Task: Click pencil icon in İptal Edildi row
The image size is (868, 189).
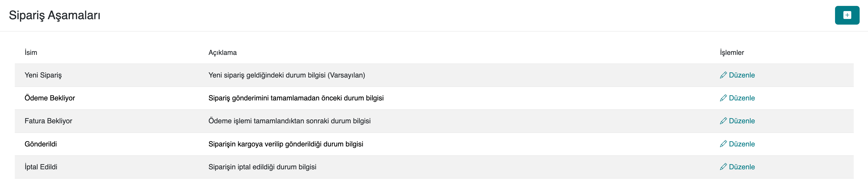Action: pyautogui.click(x=723, y=167)
